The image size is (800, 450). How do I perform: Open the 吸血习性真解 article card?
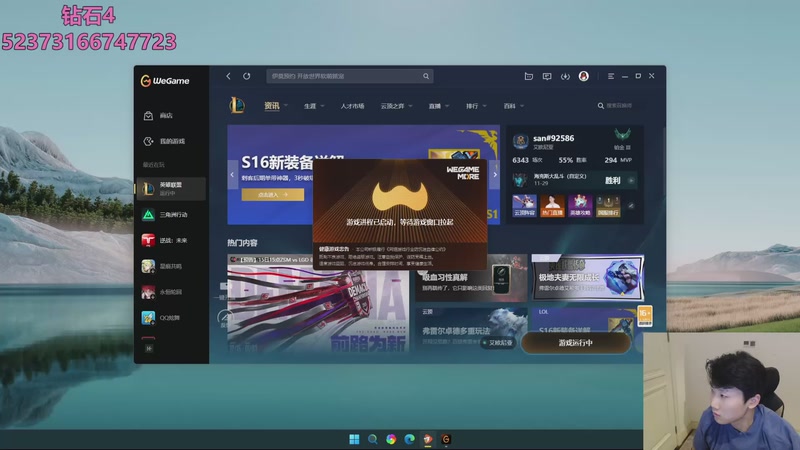click(x=471, y=278)
